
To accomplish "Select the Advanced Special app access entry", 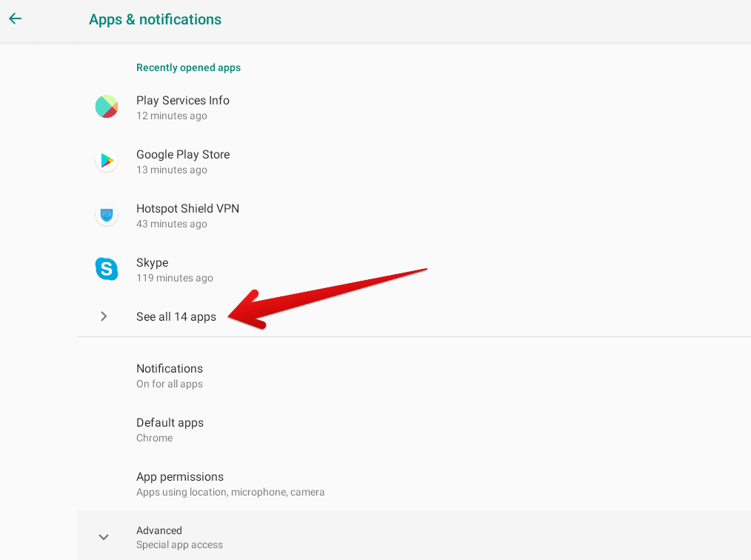I will tap(414, 536).
